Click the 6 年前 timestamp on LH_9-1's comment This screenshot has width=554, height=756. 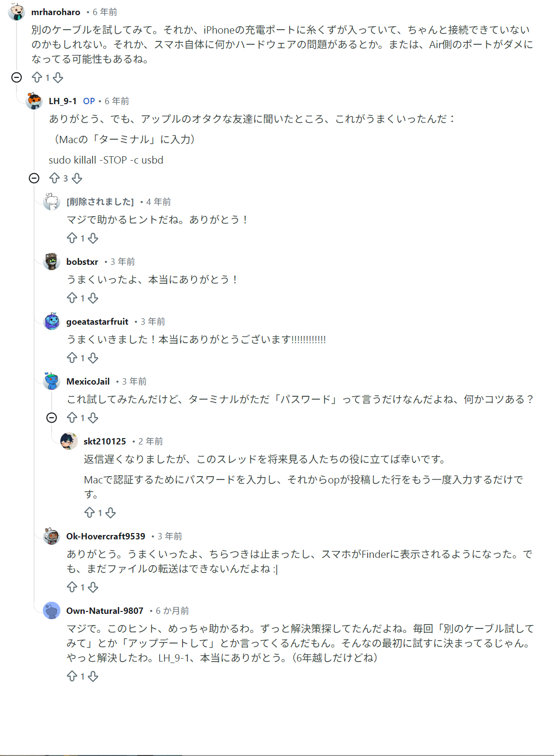117,101
